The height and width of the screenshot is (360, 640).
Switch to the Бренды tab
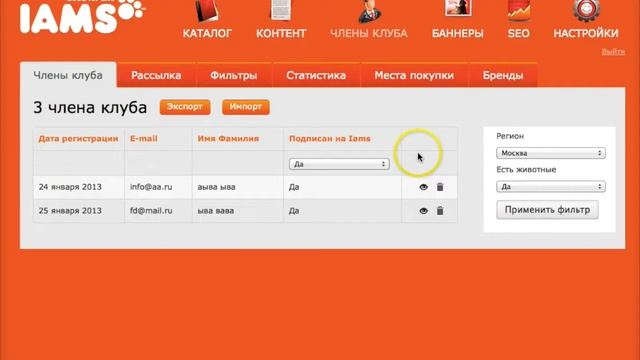point(503,75)
